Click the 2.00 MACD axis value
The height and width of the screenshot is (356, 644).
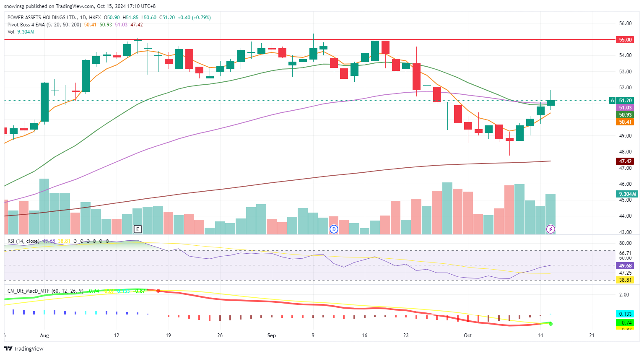click(624, 295)
